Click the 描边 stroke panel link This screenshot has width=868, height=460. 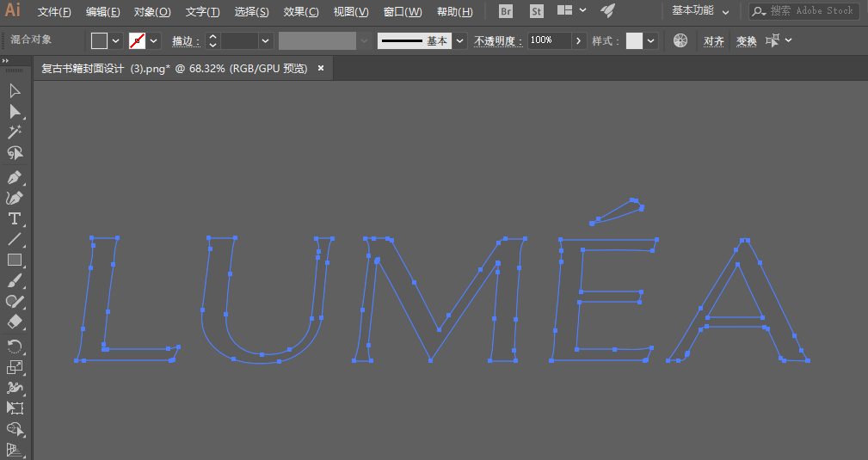186,41
